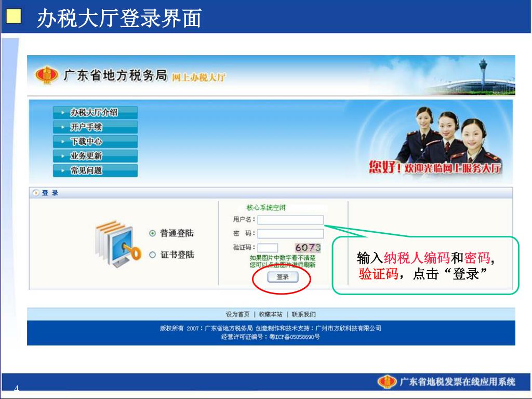Click the 粤ICP备05058690号 license text

click(295, 337)
